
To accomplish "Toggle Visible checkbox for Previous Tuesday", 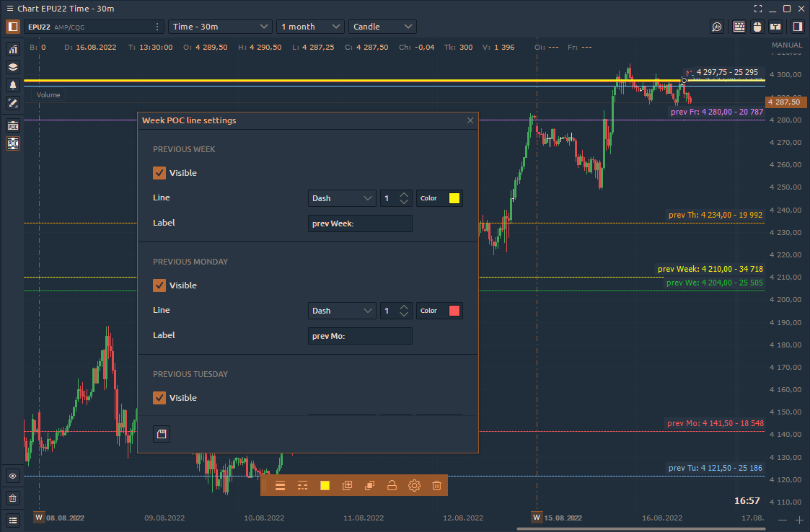I will tap(159, 398).
